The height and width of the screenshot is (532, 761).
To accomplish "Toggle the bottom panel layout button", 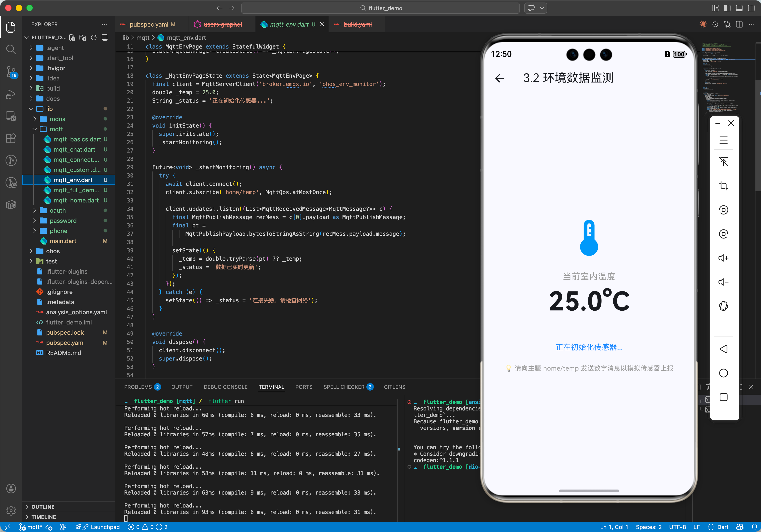I will click(739, 8).
